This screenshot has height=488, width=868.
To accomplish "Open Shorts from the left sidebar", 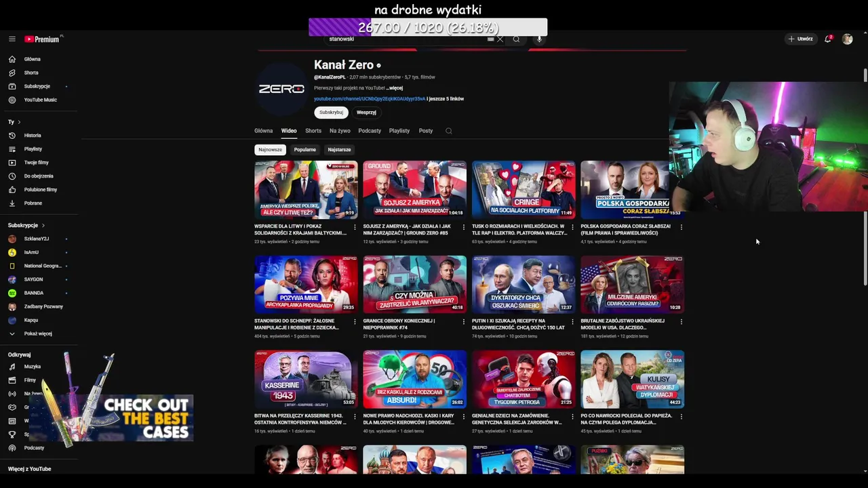I will click(x=31, y=73).
